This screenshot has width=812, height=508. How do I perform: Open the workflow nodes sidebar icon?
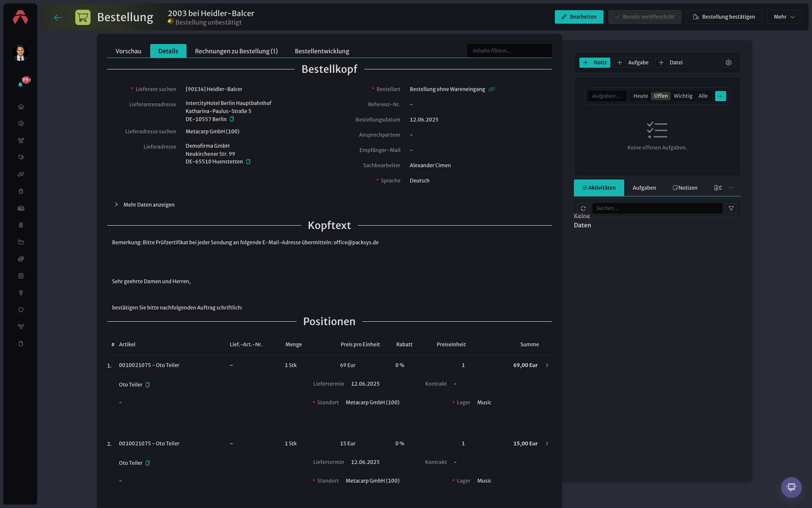pos(21,327)
